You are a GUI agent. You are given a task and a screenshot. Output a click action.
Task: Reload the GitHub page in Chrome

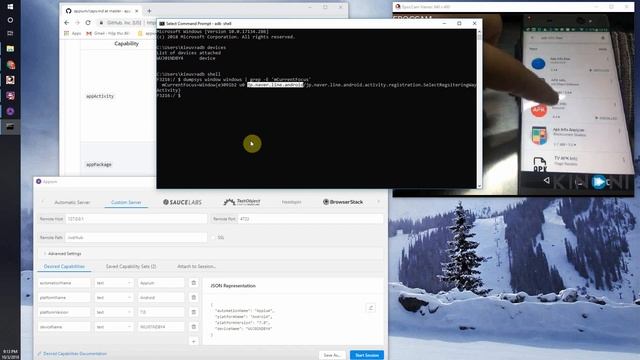click(x=88, y=22)
